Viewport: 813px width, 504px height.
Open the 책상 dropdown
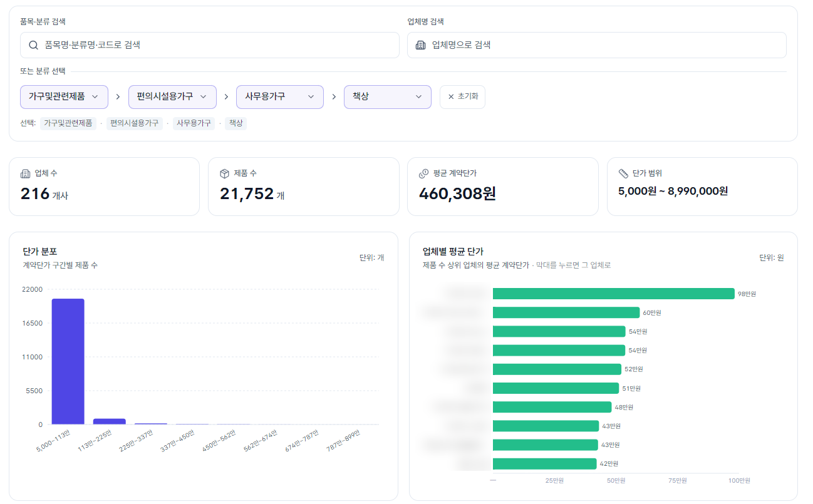pos(388,97)
